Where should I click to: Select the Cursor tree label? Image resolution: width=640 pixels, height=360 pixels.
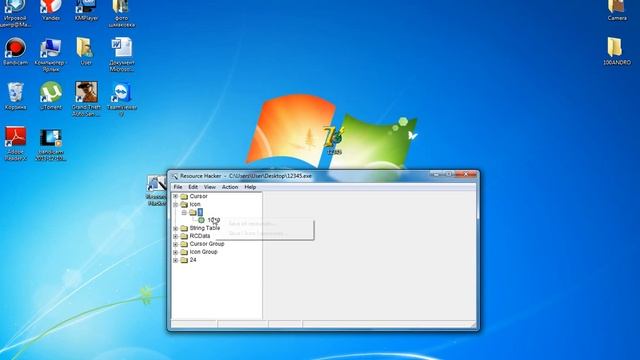[x=198, y=196]
